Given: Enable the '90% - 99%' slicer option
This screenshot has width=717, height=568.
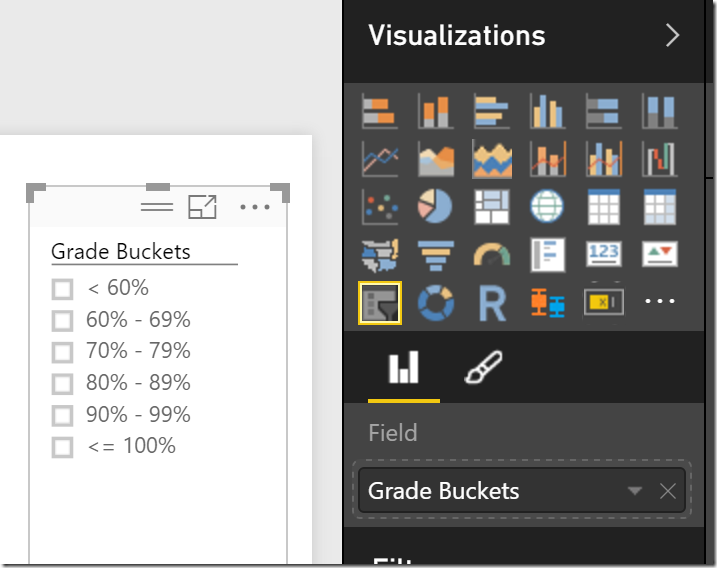Looking at the screenshot, I should click(63, 415).
